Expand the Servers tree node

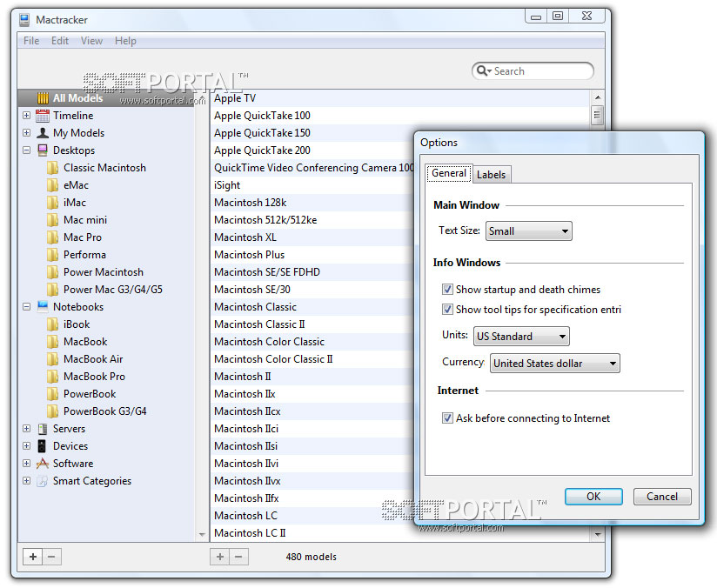coord(26,429)
